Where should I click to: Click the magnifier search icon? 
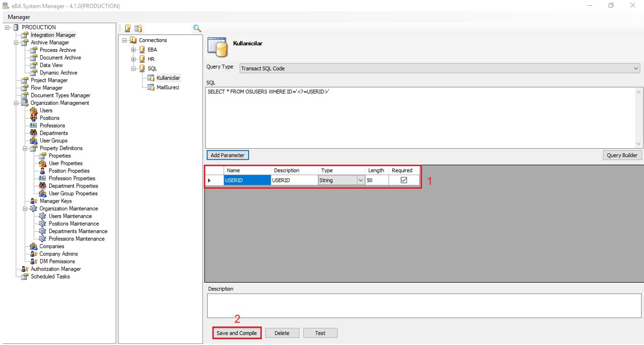click(x=197, y=28)
